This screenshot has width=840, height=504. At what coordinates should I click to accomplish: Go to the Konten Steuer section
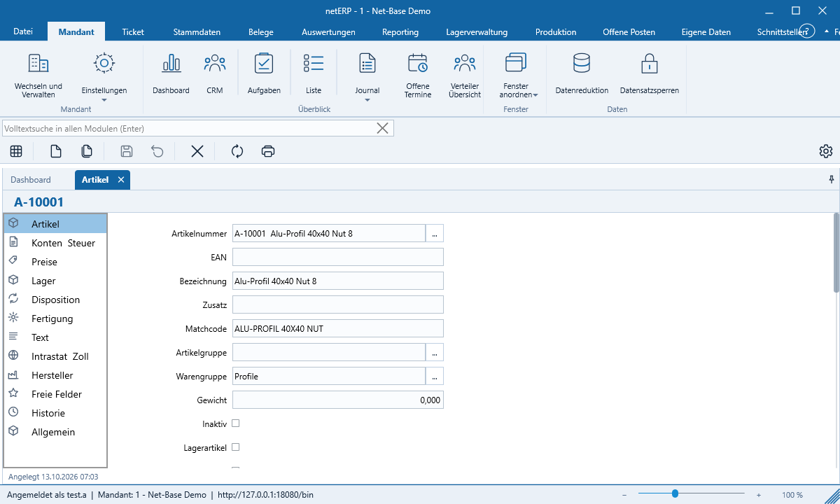[x=55, y=243]
